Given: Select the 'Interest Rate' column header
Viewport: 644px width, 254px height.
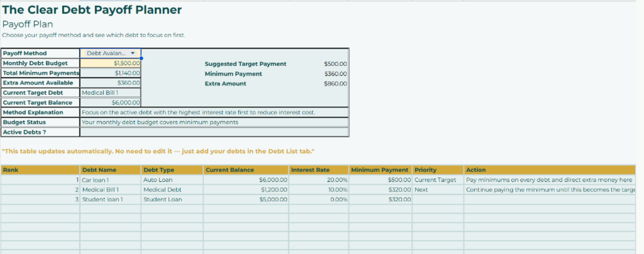Looking at the screenshot, I should pyautogui.click(x=318, y=170).
